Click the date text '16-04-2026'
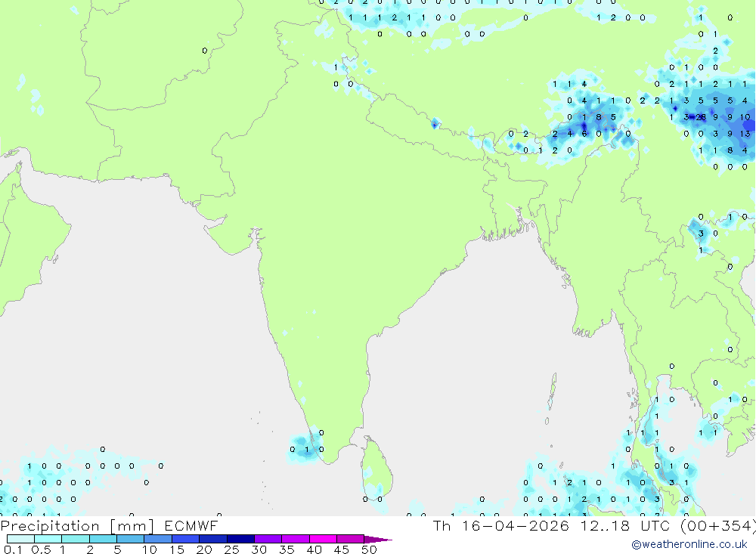 click(x=515, y=526)
